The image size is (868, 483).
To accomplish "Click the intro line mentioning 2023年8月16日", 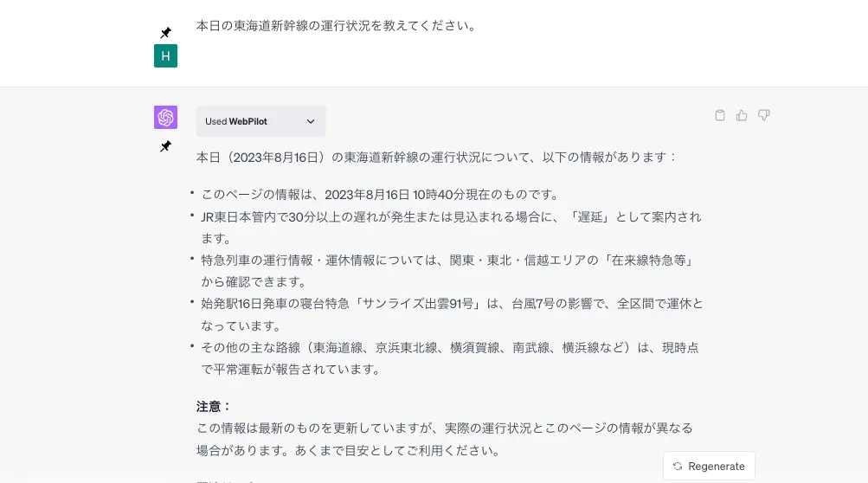I will coord(436,158).
